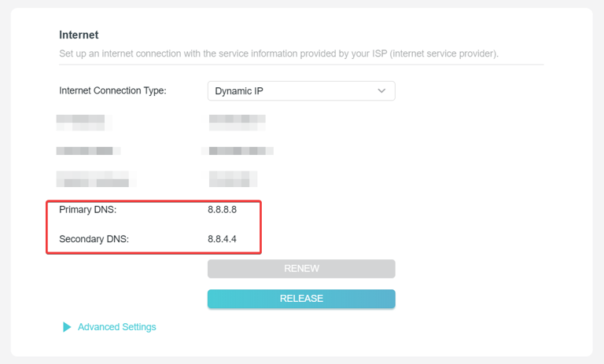
Task: Click the second blurred field value
Action: point(238,149)
